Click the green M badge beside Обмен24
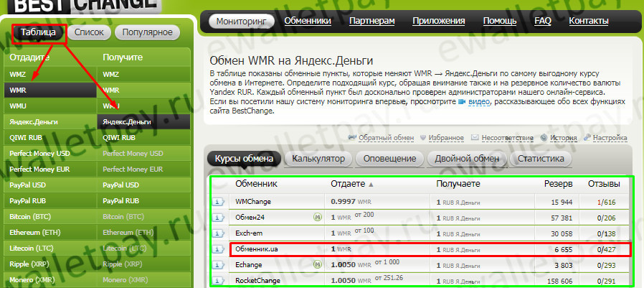644x288 pixels. 317,217
